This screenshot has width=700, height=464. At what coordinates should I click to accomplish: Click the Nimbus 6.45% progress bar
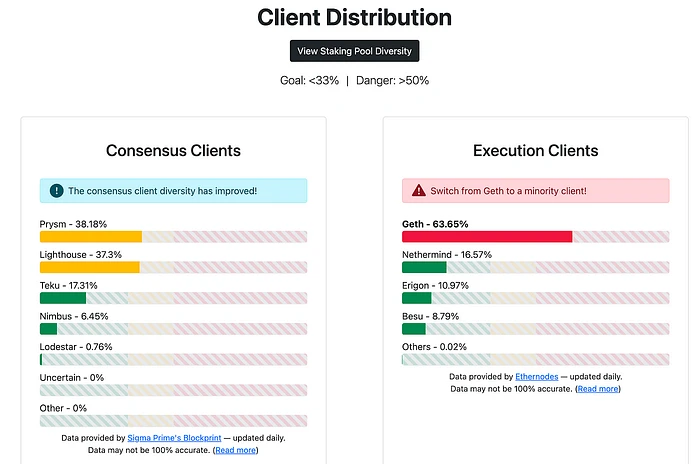[x=173, y=329]
